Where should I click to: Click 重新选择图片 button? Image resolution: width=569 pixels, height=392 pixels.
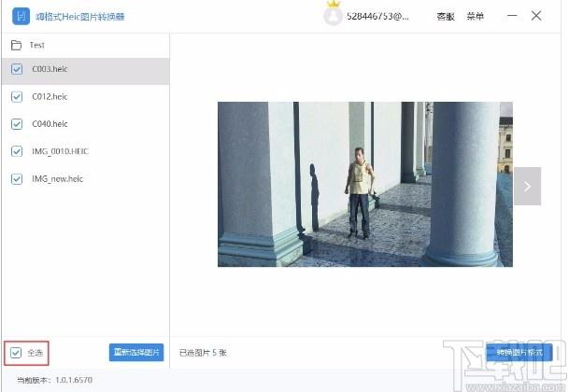click(x=136, y=353)
